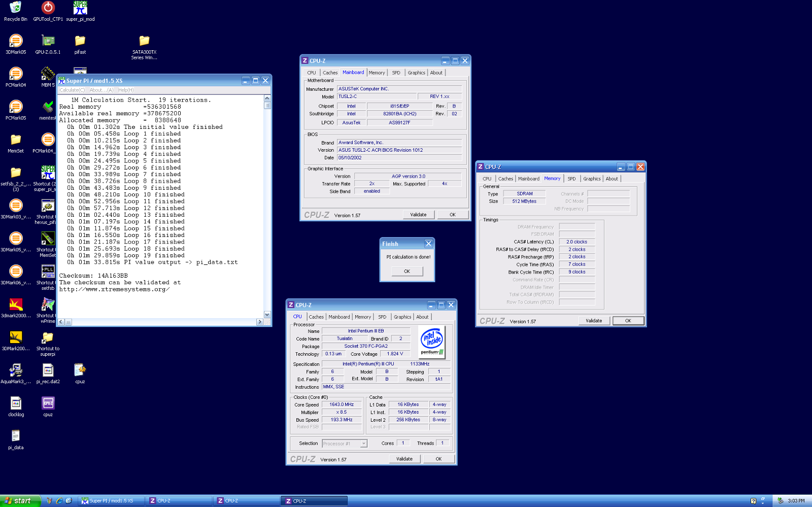Click OK in Memory CPU-Z window
Screen dimensions: 812x507
point(628,321)
